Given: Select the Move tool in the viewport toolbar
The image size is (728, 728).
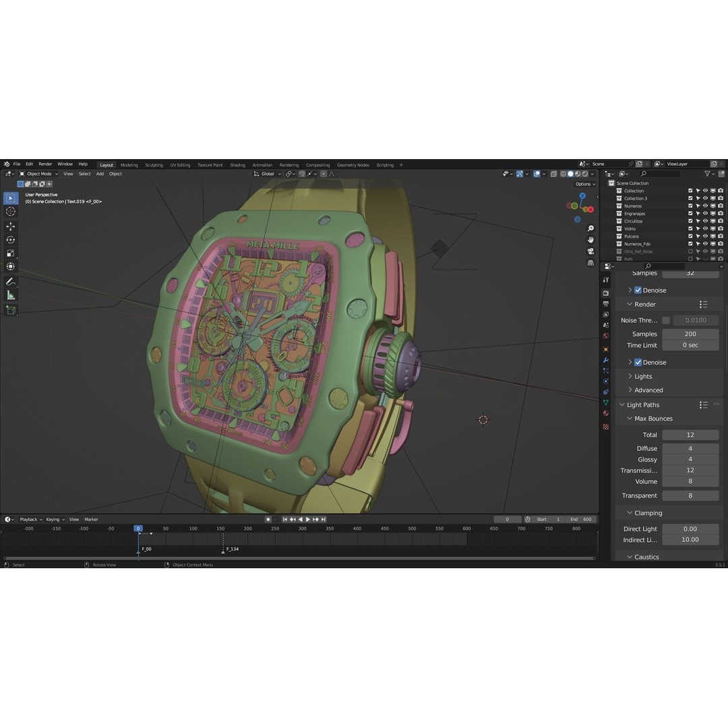Looking at the screenshot, I should (11, 226).
